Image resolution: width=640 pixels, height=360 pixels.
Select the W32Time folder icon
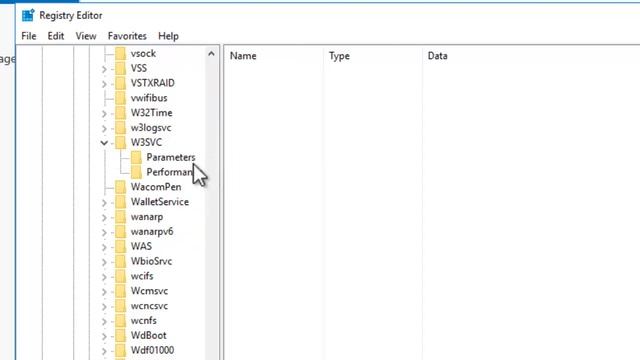[120, 113]
